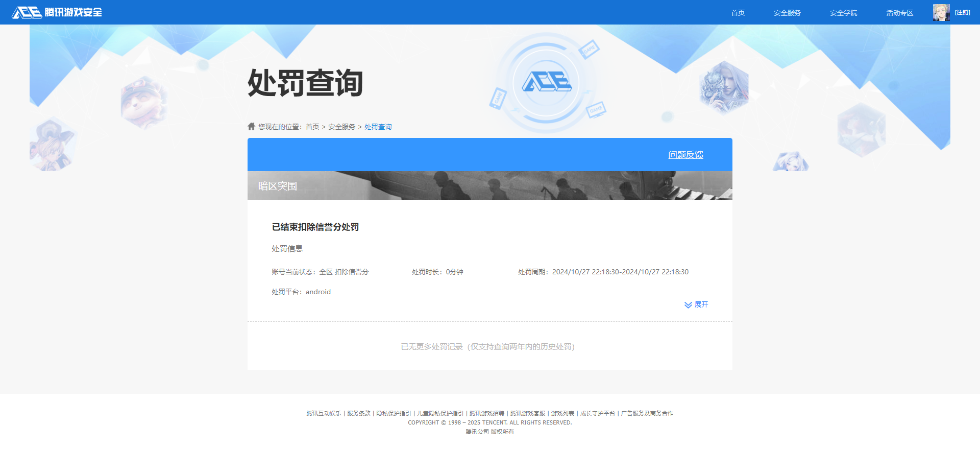The width and height of the screenshot is (980, 472).
Task: Open 安全学院 in top navigation
Action: (843, 12)
